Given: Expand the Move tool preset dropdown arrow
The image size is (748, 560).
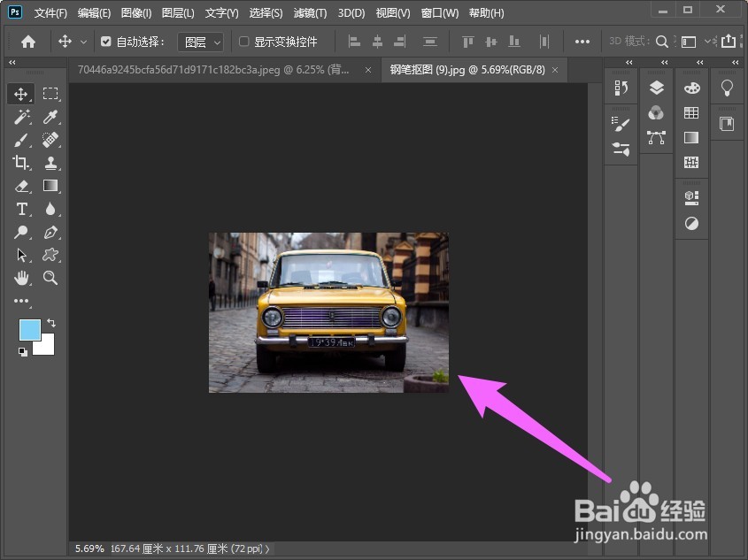Looking at the screenshot, I should 83,42.
